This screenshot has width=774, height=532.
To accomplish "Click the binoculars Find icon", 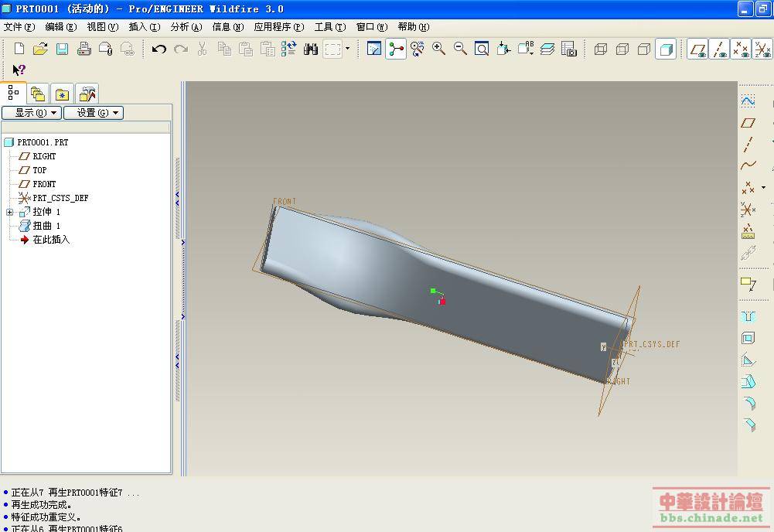I will tap(311, 49).
